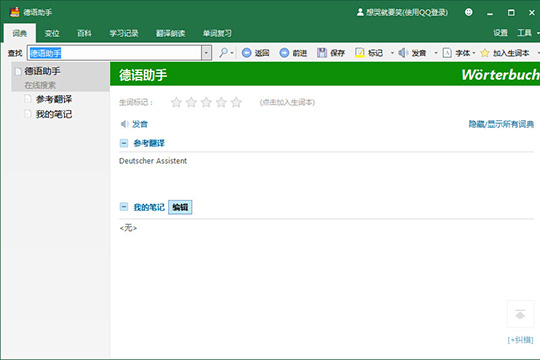Rate the word with the third star
The height and width of the screenshot is (360, 540).
coord(206,102)
